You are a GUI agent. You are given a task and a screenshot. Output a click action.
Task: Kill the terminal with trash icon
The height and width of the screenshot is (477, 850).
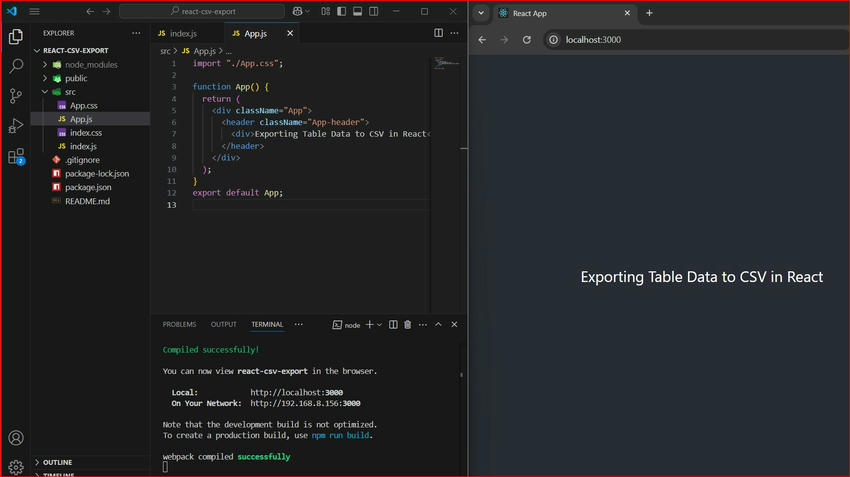tap(406, 325)
